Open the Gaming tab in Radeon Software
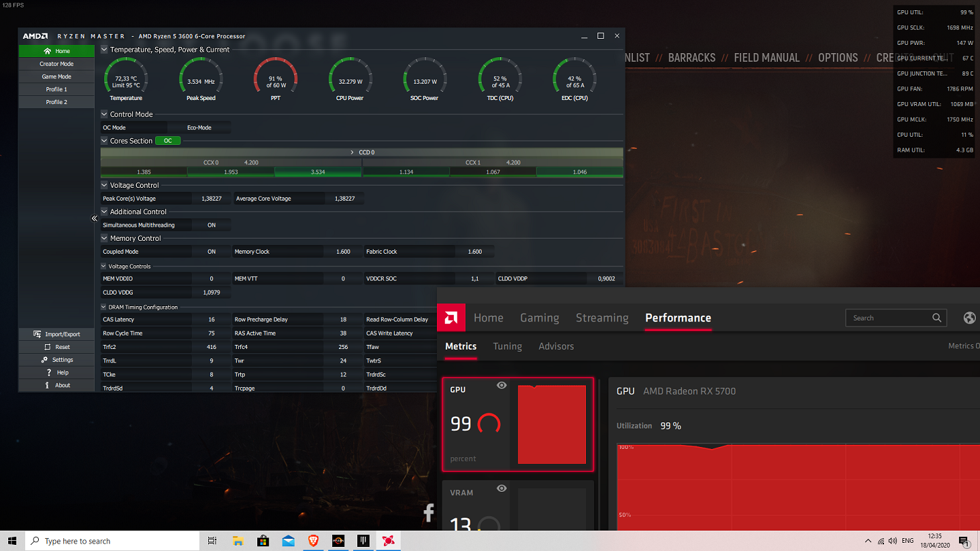 pyautogui.click(x=540, y=318)
